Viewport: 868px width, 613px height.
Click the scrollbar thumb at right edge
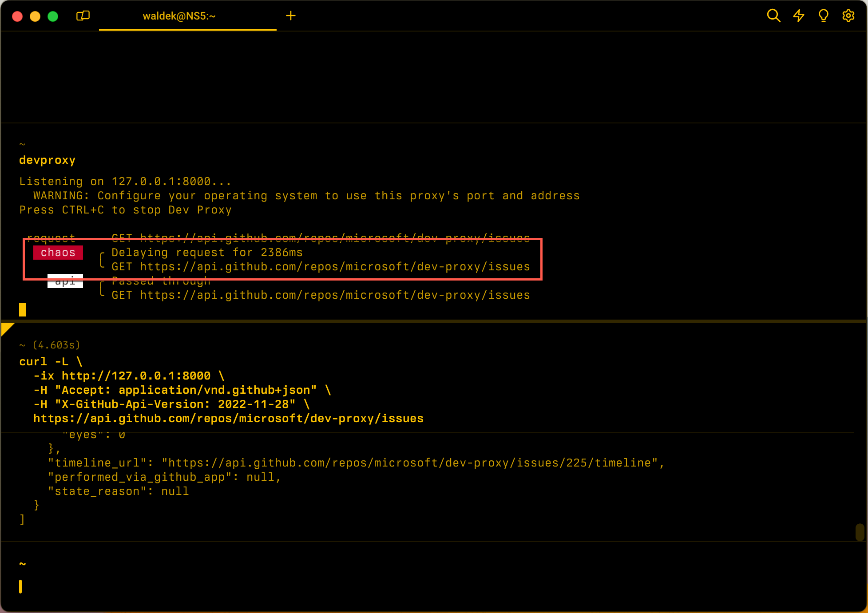click(x=860, y=532)
